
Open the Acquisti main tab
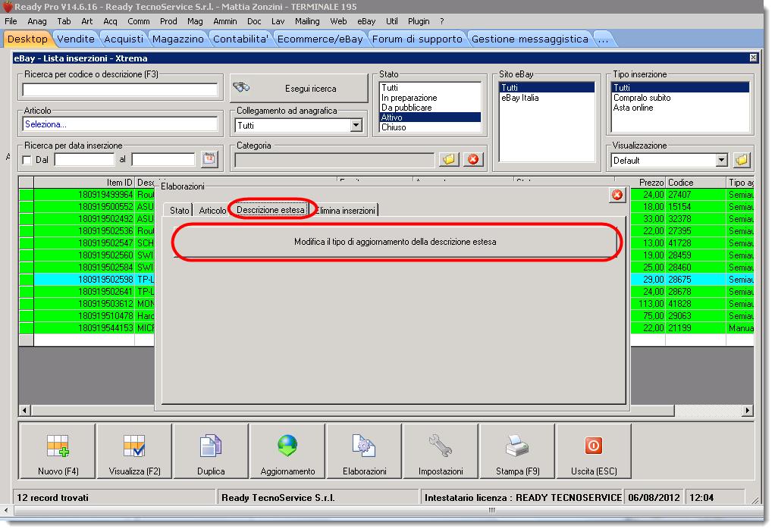coord(124,39)
